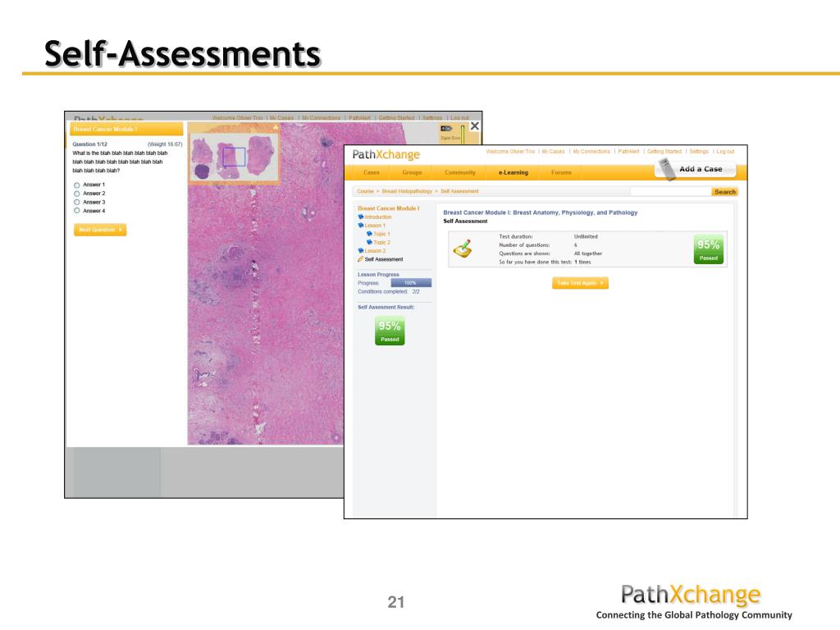The image size is (840, 630).
Task: Click Log out in front window
Action: click(x=725, y=152)
